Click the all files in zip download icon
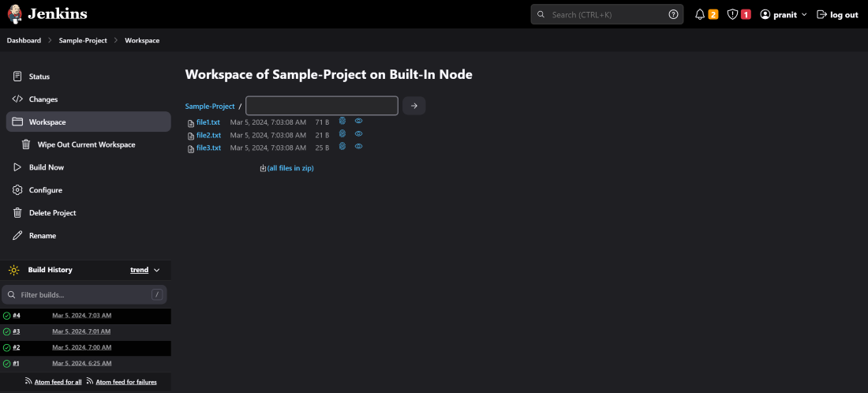868x393 pixels. (264, 168)
